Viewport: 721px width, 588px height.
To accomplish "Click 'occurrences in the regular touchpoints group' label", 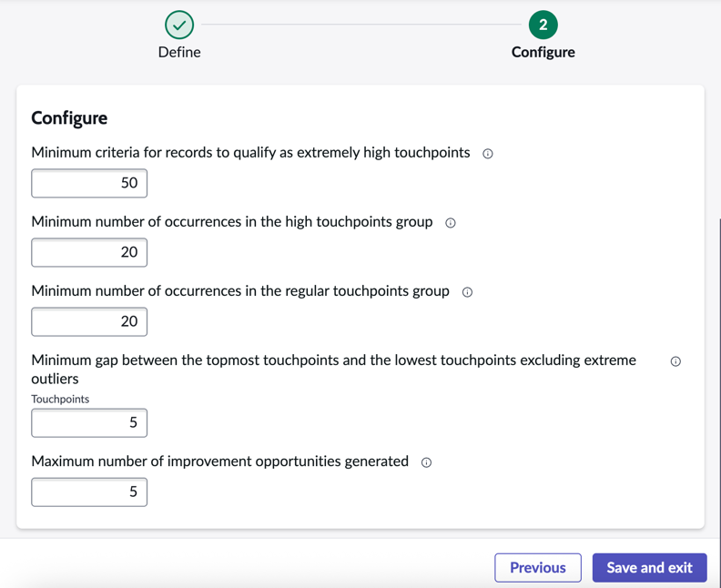I will 240,291.
